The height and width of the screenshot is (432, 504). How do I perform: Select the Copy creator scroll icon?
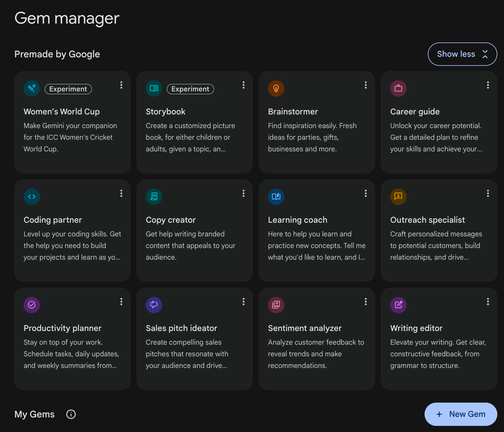click(154, 197)
